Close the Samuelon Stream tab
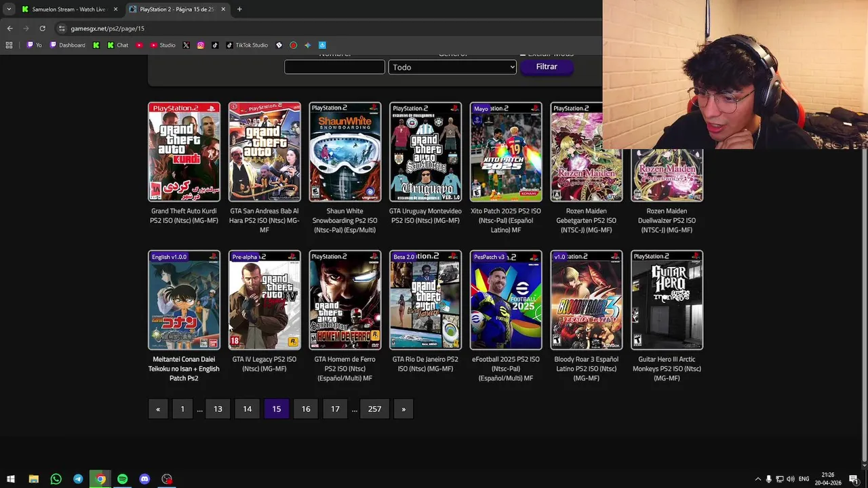The height and width of the screenshot is (488, 868). [x=116, y=9]
